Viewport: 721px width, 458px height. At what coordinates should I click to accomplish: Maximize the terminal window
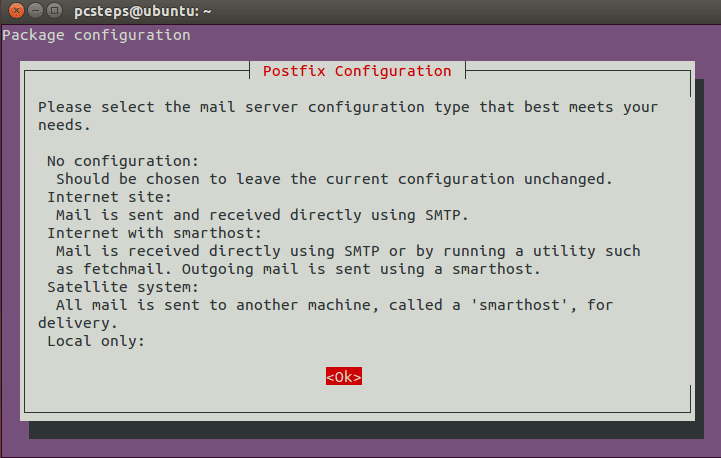click(54, 10)
